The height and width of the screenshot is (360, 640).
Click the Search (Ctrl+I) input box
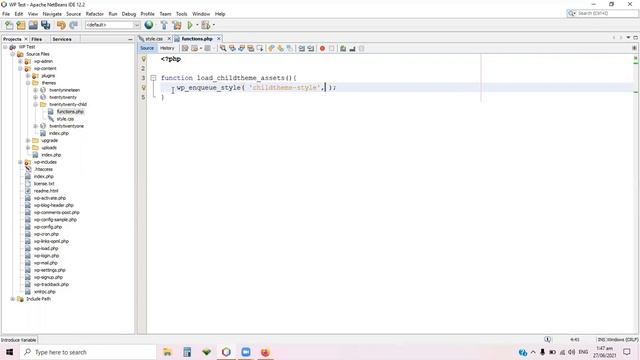point(602,13)
